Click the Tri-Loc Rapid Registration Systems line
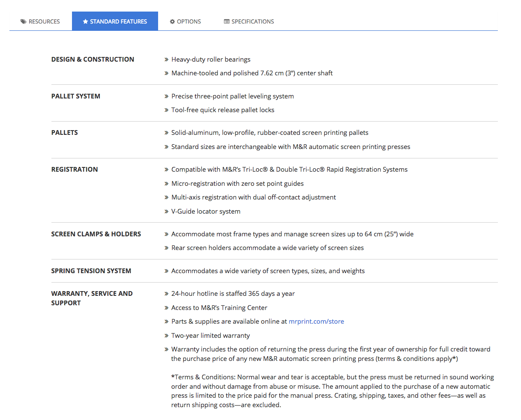The width and height of the screenshot is (521, 420). point(290,170)
